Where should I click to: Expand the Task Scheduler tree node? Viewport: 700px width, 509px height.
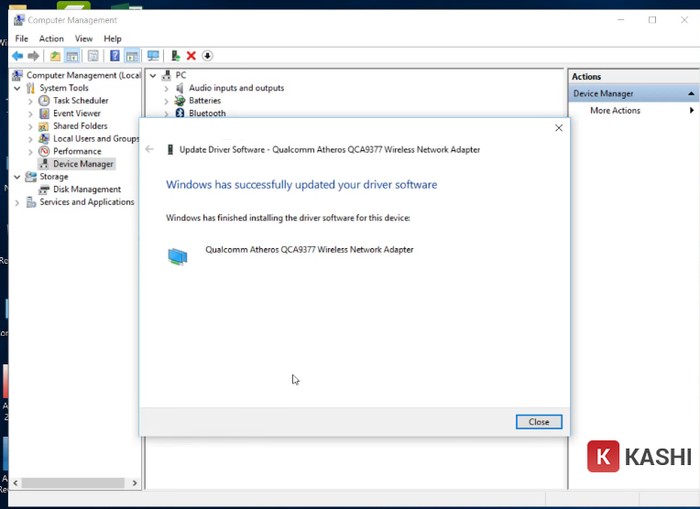pyautogui.click(x=30, y=101)
